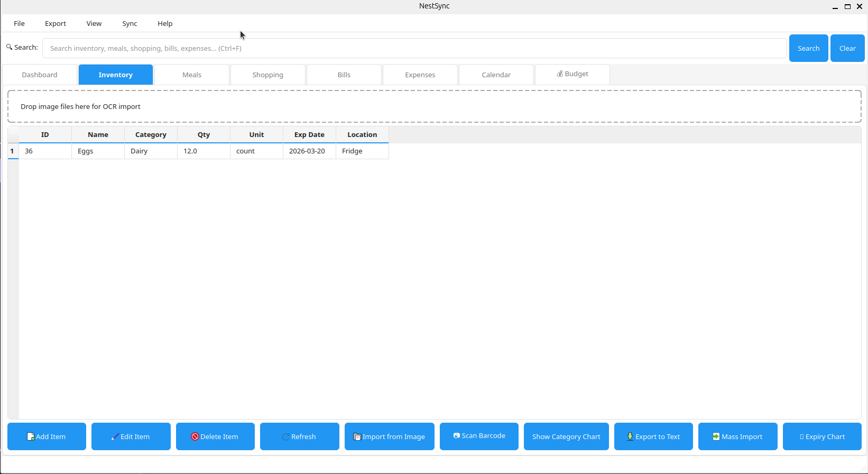Open the Sync menu
The width and height of the screenshot is (868, 474).
click(x=130, y=23)
